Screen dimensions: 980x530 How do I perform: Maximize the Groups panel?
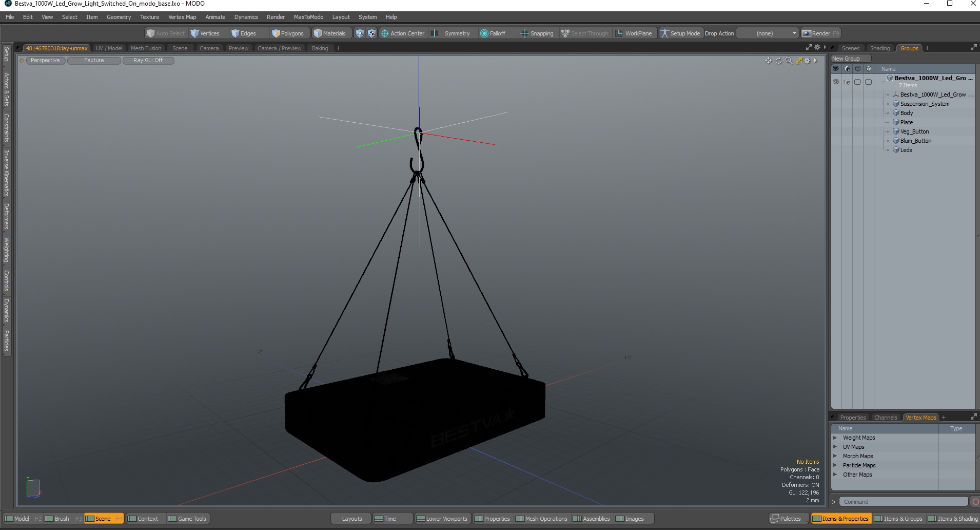973,48
